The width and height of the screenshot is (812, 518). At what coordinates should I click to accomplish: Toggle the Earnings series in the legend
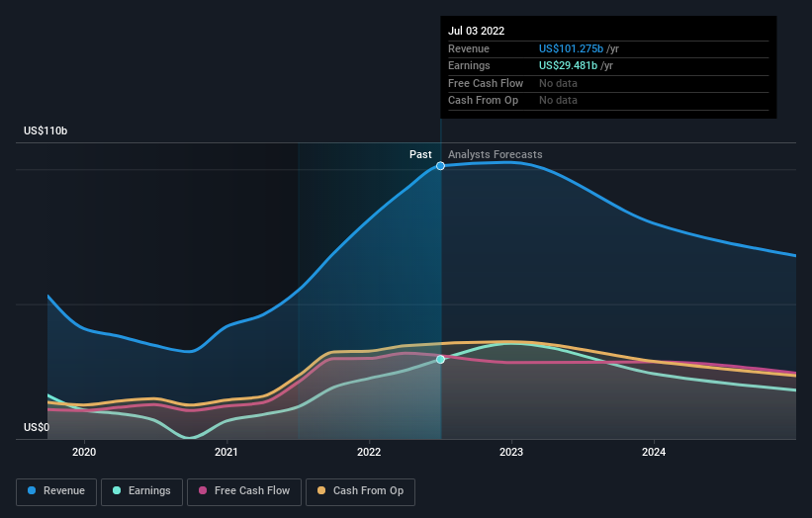(x=141, y=491)
